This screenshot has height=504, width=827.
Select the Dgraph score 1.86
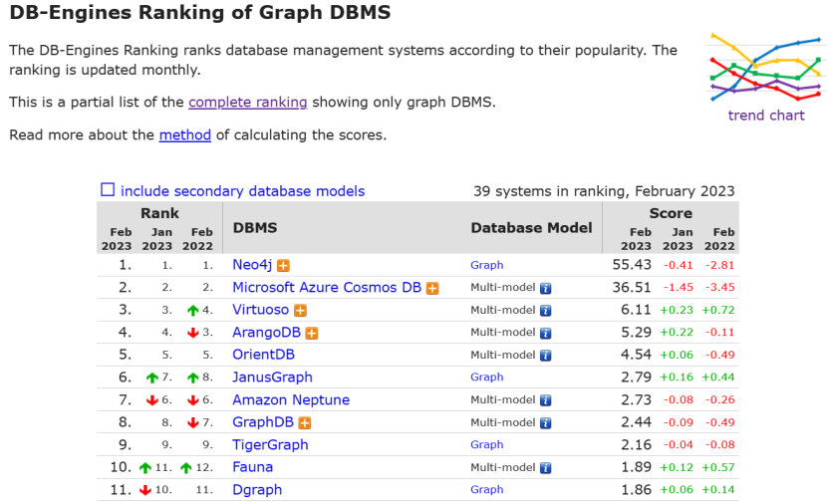coord(636,490)
